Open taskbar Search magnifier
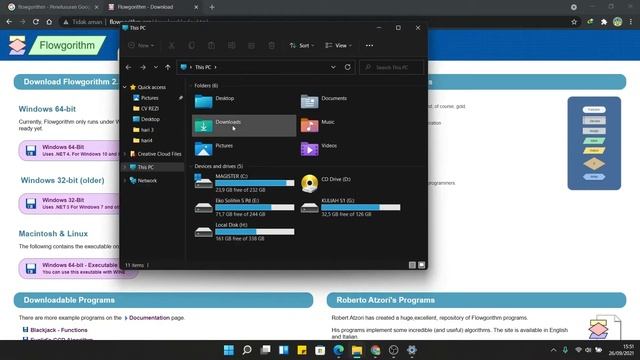This screenshot has width=640, height=360. coord(247,350)
